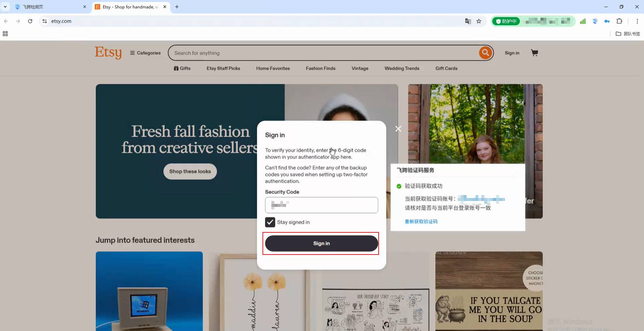Switch to the Etsy tab

click(x=131, y=7)
